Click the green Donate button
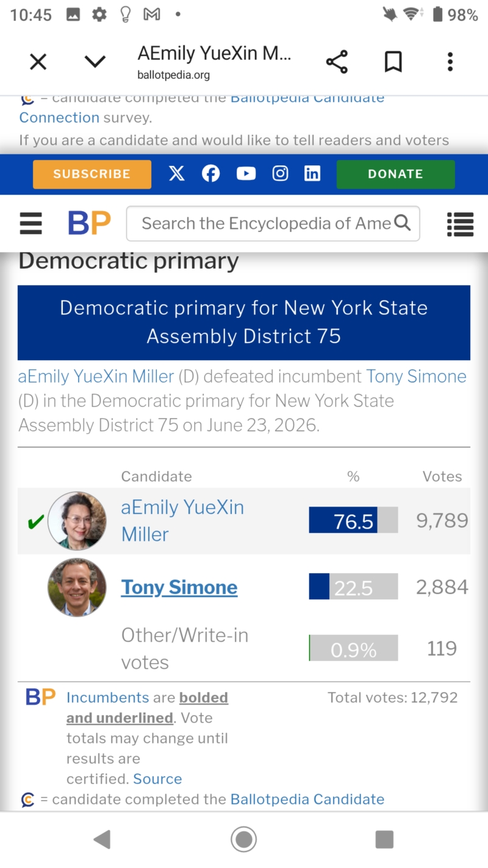Screen dimensions: 488x868 [395, 174]
